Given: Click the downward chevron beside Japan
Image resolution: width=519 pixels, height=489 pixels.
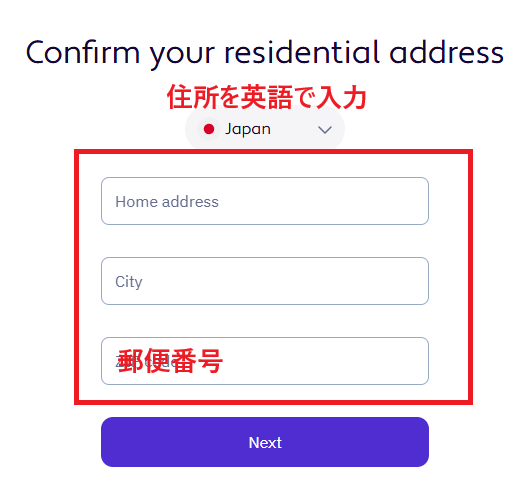Looking at the screenshot, I should (325, 130).
